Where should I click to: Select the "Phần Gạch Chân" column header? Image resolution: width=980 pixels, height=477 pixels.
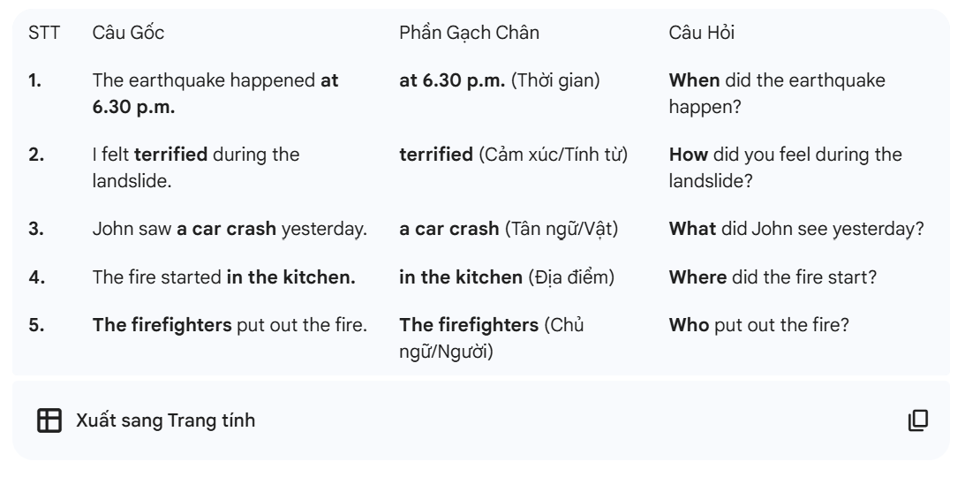[470, 33]
